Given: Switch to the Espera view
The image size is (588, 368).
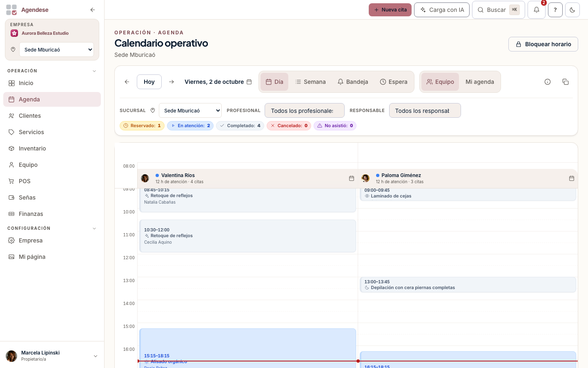Looking at the screenshot, I should 394,82.
